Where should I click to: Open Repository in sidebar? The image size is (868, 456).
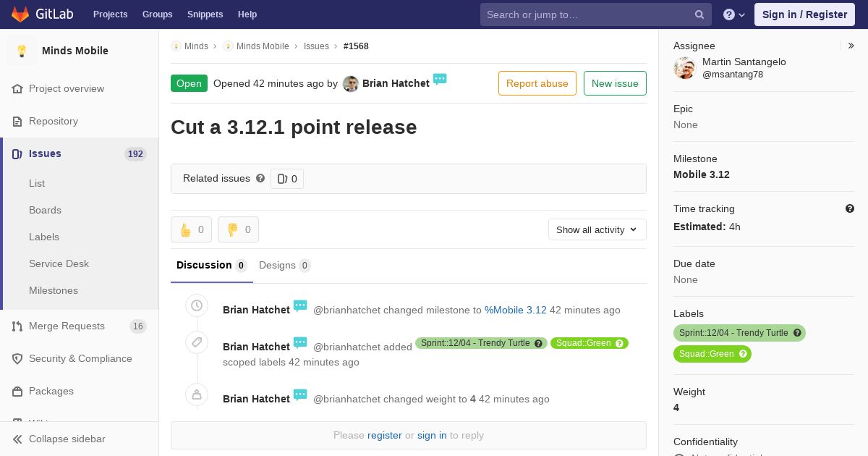click(x=54, y=121)
